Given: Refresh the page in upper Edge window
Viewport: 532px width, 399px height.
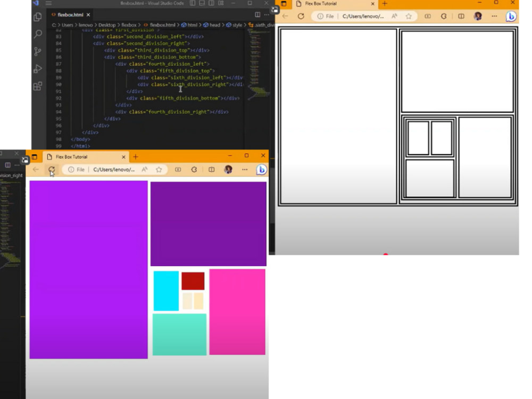Looking at the screenshot, I should click(x=301, y=16).
